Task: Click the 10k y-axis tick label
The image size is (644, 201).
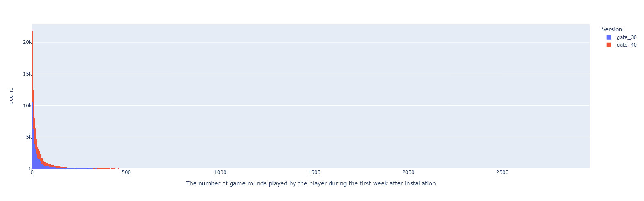Action: coord(27,106)
